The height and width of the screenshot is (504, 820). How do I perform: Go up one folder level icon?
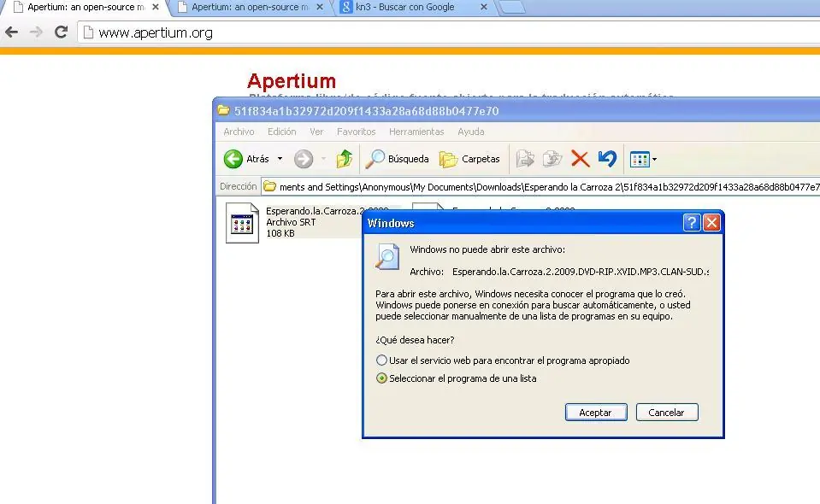pos(344,159)
